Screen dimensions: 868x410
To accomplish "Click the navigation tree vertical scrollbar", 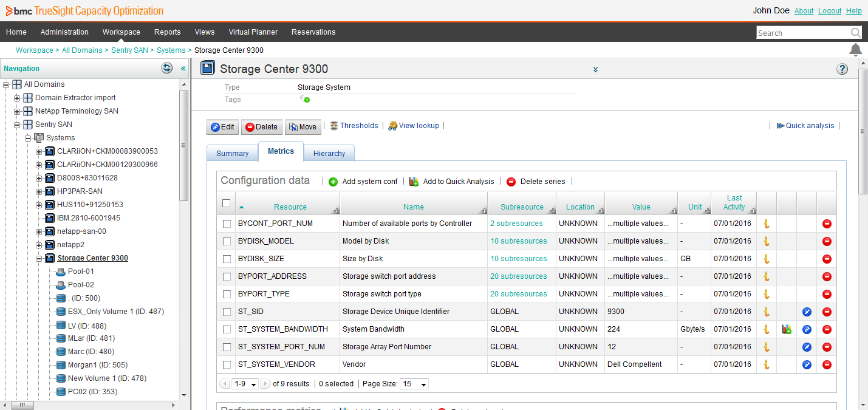I will point(183,145).
